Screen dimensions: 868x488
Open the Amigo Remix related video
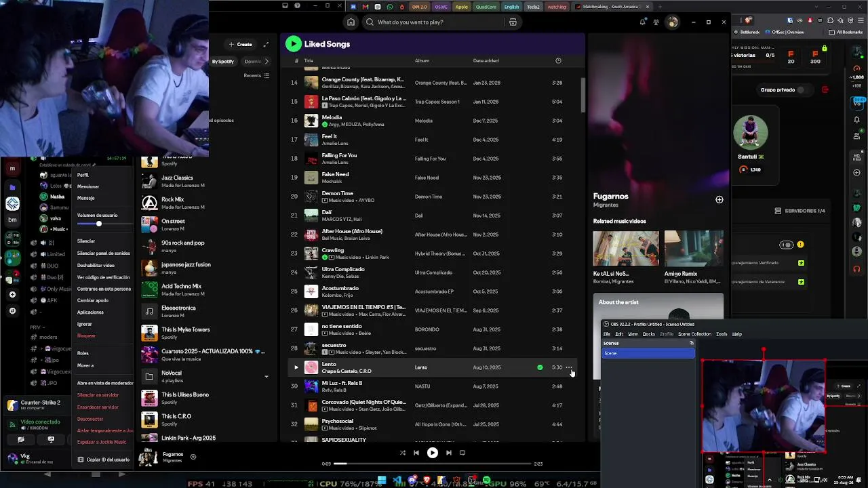click(x=694, y=258)
